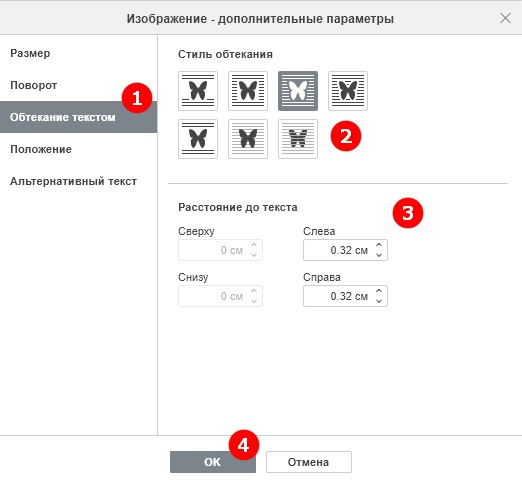Click the Слева distance input field
This screenshot has width=522, height=483.
(345, 250)
